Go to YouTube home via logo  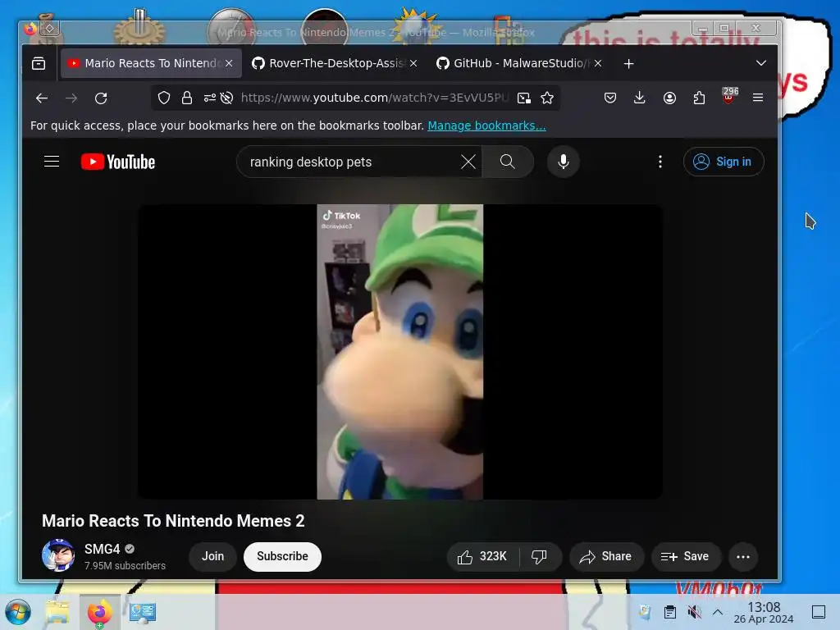click(118, 162)
